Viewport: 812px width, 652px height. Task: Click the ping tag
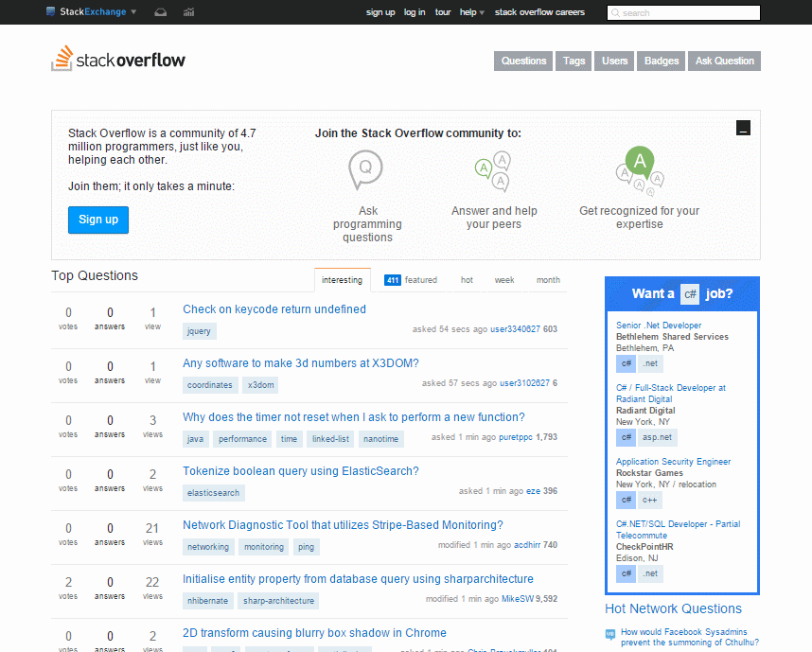(x=306, y=547)
